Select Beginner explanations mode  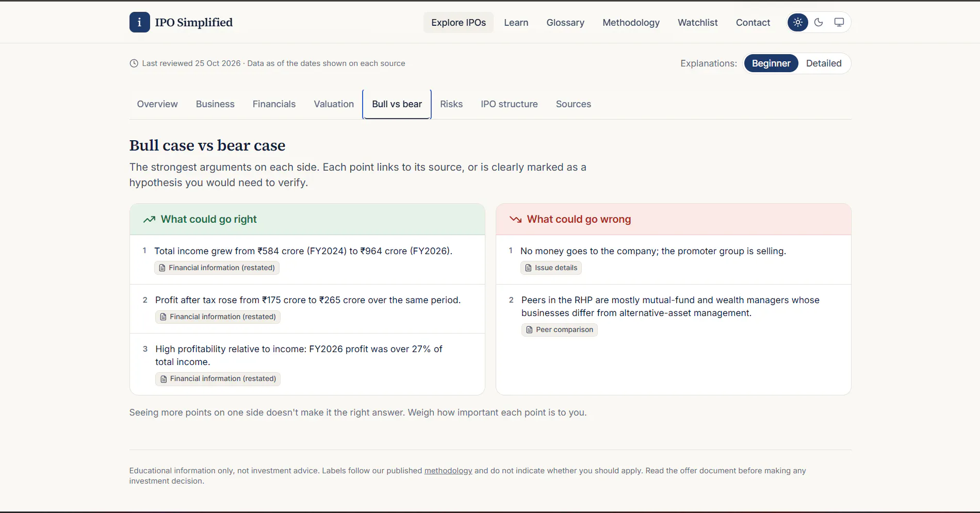pyautogui.click(x=771, y=63)
